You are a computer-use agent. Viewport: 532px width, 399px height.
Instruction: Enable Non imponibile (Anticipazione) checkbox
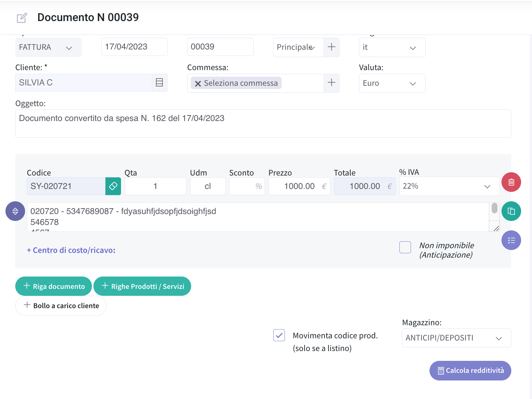[x=405, y=247]
